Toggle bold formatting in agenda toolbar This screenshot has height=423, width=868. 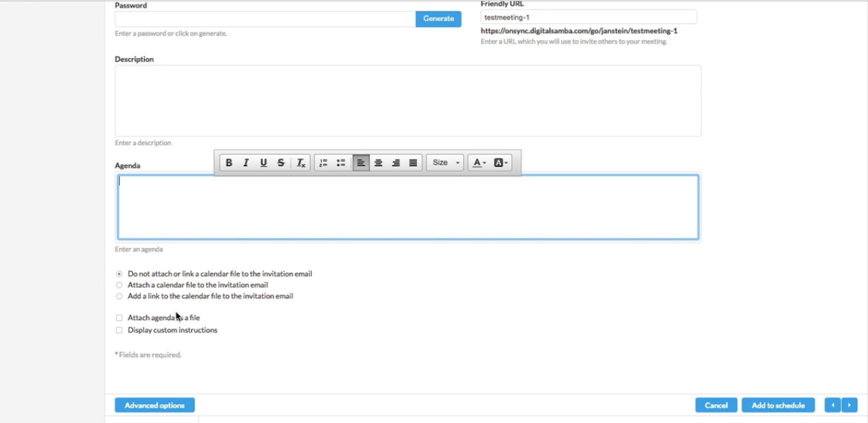tap(229, 163)
